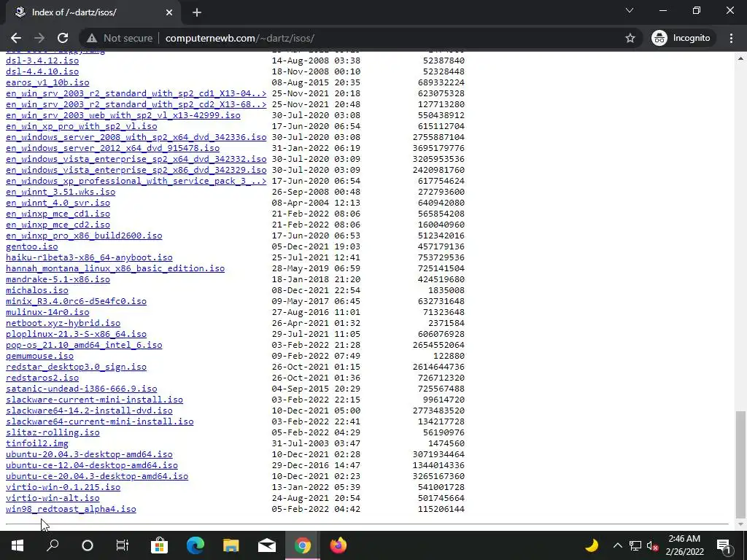
Task: Open Chrome's three-dot menu
Action: (731, 38)
